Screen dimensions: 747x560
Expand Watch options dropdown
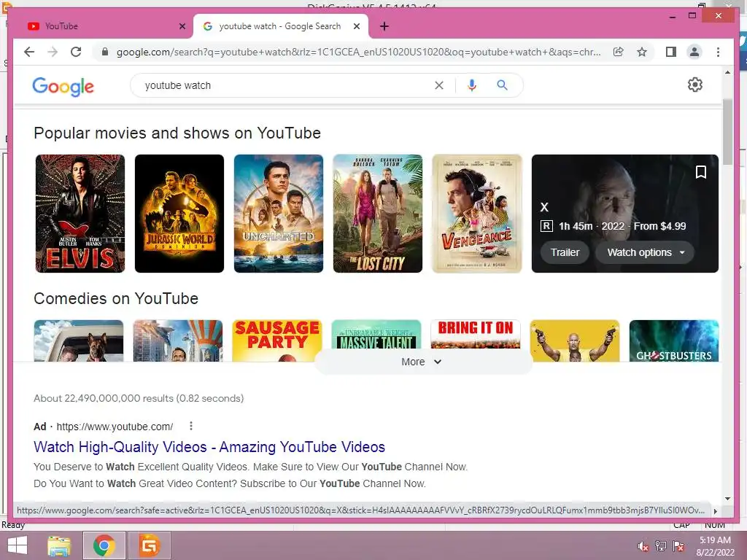click(x=645, y=252)
